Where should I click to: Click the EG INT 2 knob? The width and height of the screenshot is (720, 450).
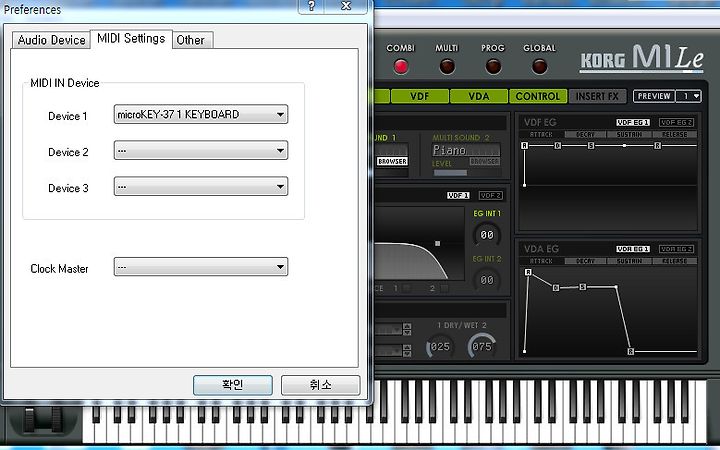coord(487,280)
